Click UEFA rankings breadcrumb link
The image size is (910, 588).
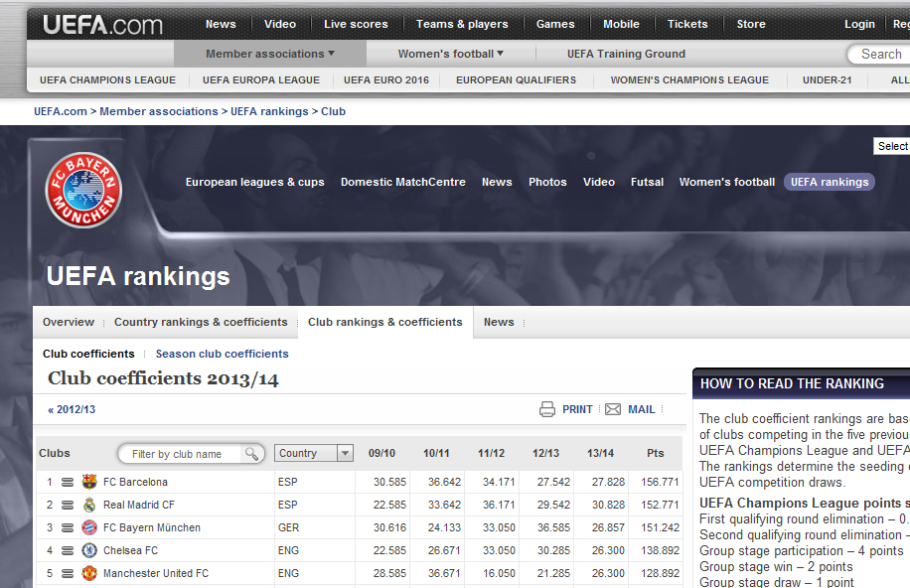(269, 111)
